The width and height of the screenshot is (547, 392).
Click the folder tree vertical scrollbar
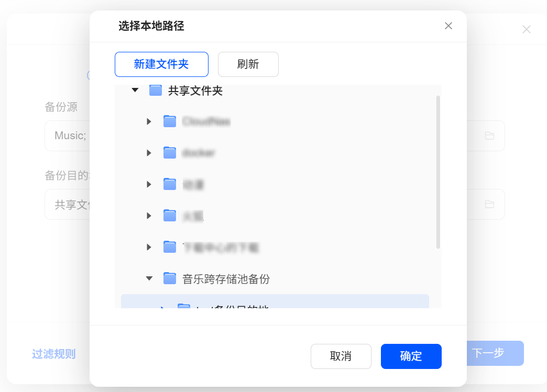438,172
